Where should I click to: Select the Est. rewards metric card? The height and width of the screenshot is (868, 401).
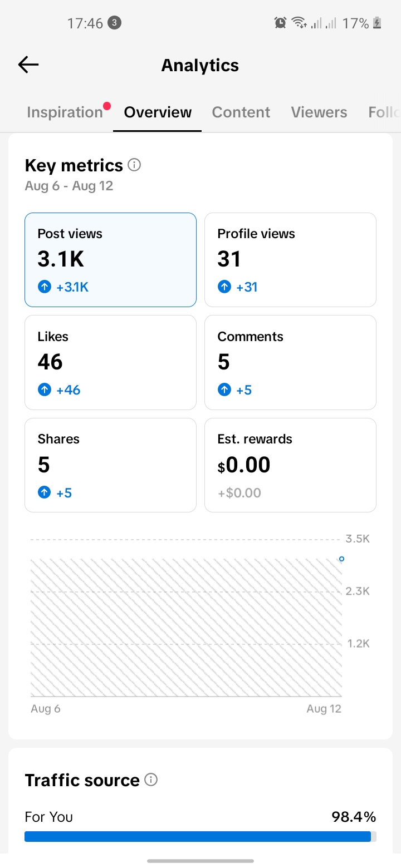click(x=290, y=465)
